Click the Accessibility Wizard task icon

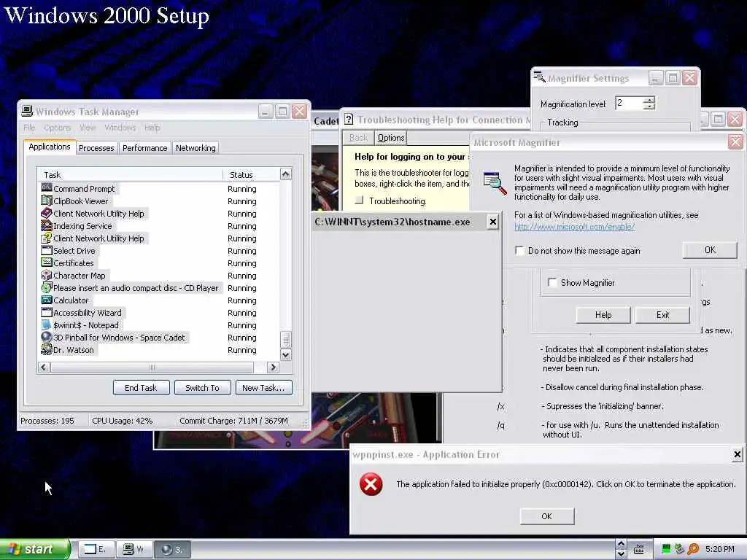[x=46, y=312]
